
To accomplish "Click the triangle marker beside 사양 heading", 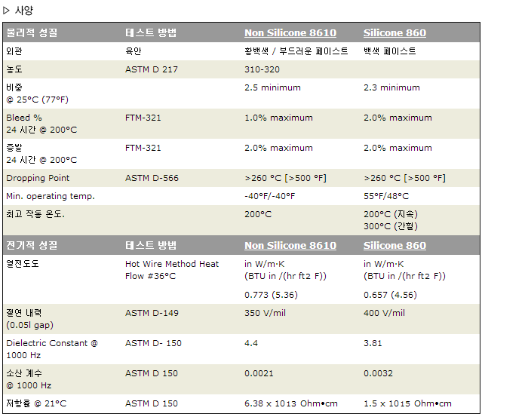I will point(6,11).
